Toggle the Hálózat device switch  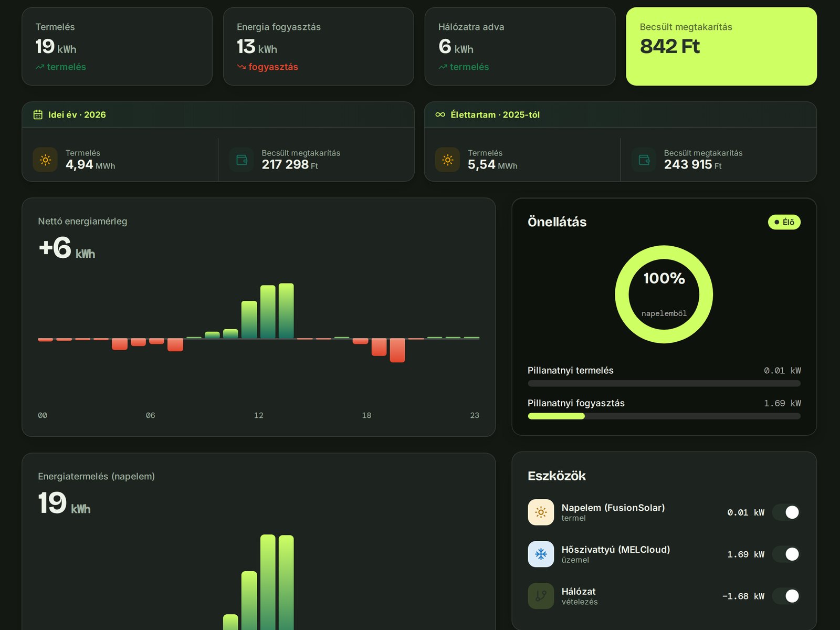pyautogui.click(x=786, y=596)
